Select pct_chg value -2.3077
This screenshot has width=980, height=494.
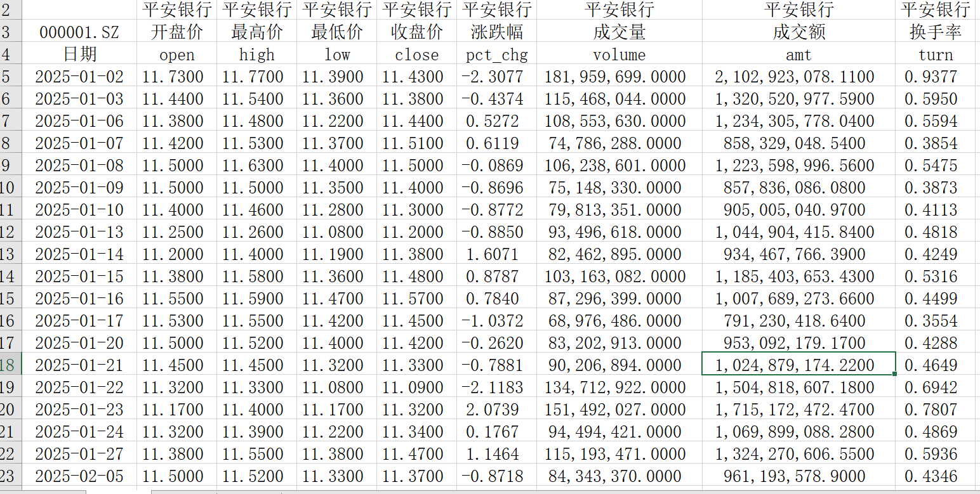pyautogui.click(x=496, y=77)
